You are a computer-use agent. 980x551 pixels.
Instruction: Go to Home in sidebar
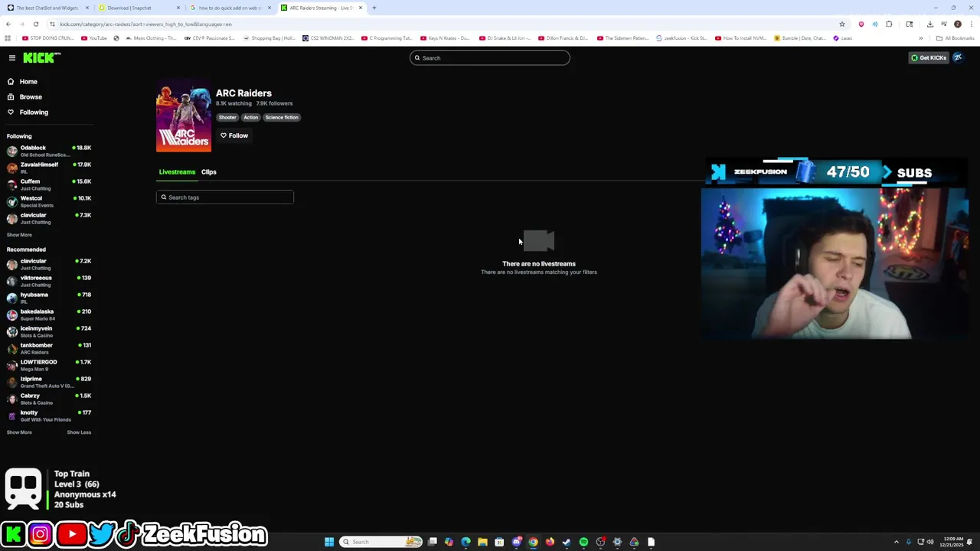click(28, 81)
